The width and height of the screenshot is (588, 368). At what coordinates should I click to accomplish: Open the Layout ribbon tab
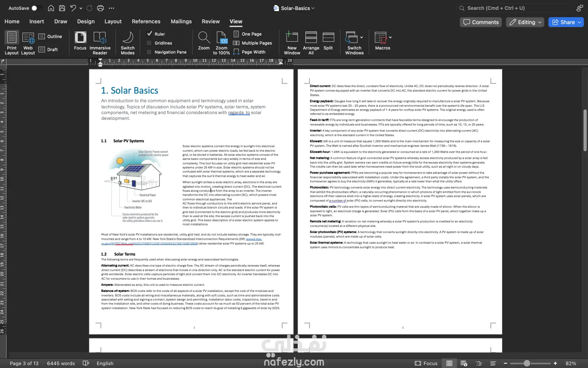pos(113,21)
